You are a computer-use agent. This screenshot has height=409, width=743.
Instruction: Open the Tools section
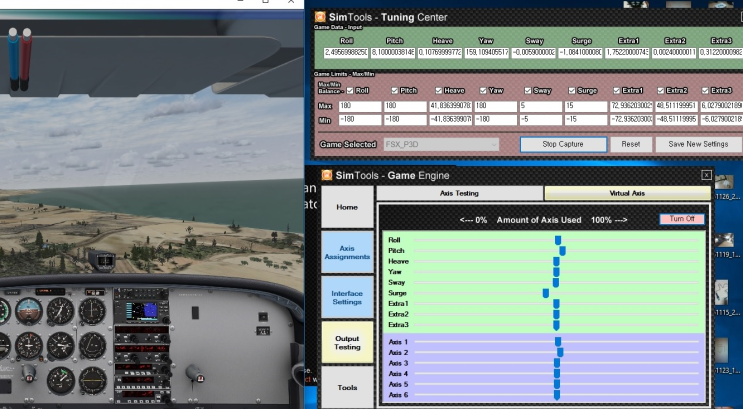click(347, 387)
